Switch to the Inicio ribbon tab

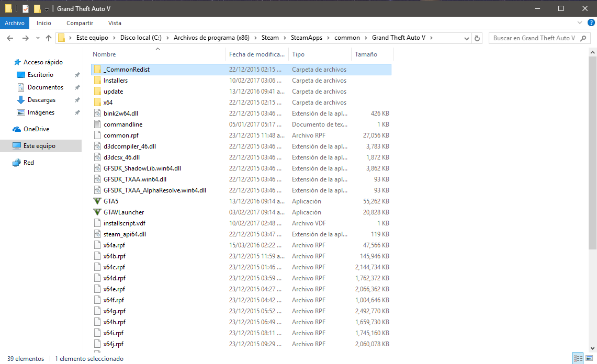(x=44, y=23)
